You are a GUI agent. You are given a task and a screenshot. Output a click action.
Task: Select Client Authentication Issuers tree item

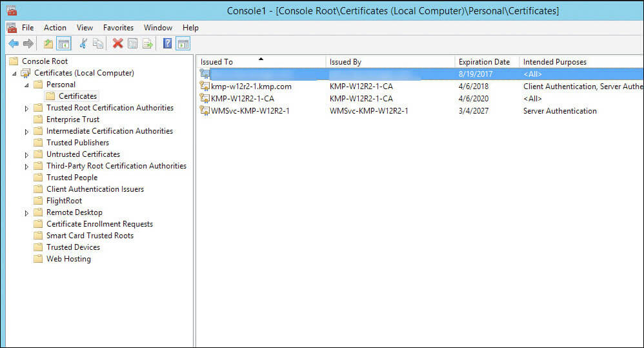click(96, 189)
